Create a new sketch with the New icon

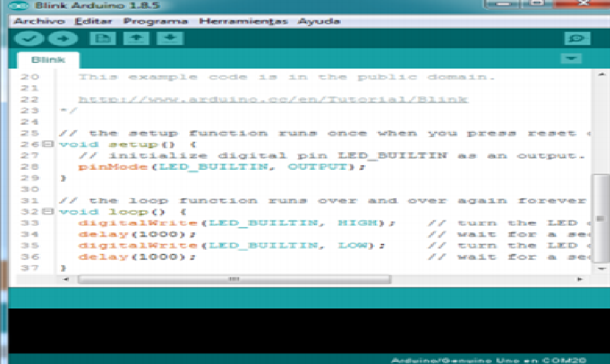(x=102, y=39)
